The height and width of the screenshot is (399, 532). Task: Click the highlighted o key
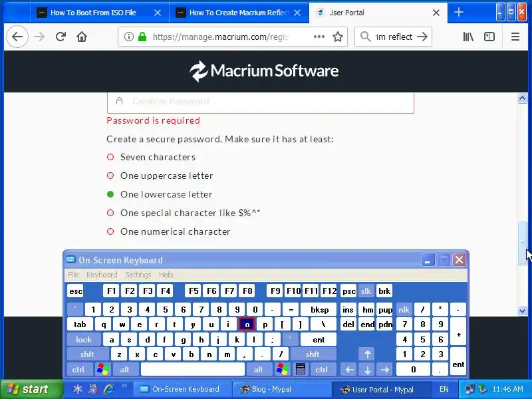247,325
